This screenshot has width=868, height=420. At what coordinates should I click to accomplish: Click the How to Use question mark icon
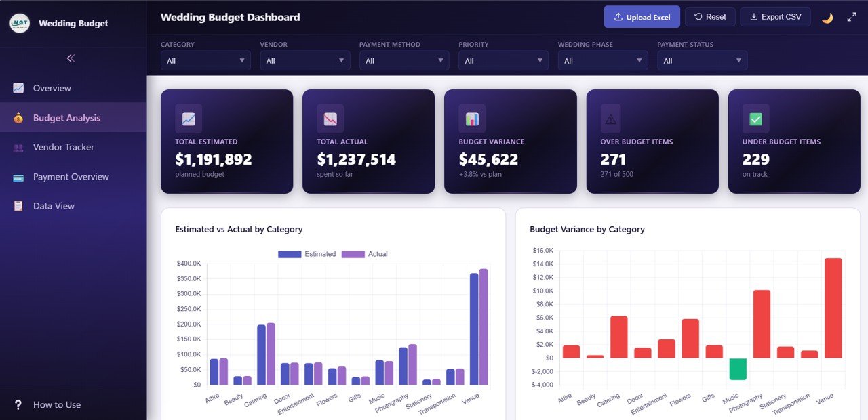pyautogui.click(x=18, y=405)
